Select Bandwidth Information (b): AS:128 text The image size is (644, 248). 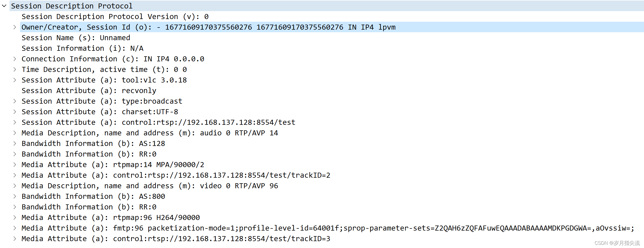[93, 144]
